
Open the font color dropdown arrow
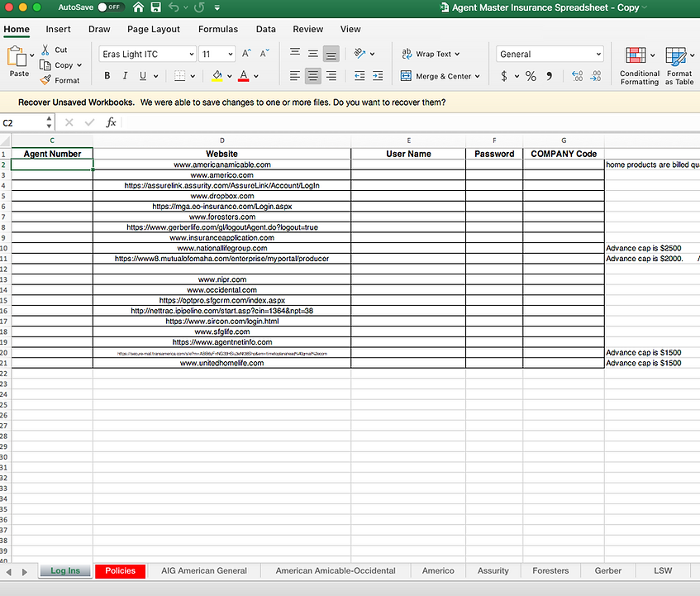(256, 76)
